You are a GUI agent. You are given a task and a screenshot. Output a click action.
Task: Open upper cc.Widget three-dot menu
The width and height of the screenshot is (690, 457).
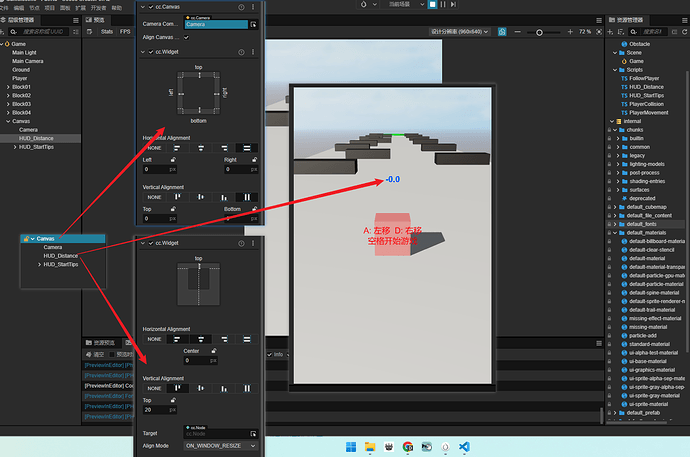click(253, 52)
